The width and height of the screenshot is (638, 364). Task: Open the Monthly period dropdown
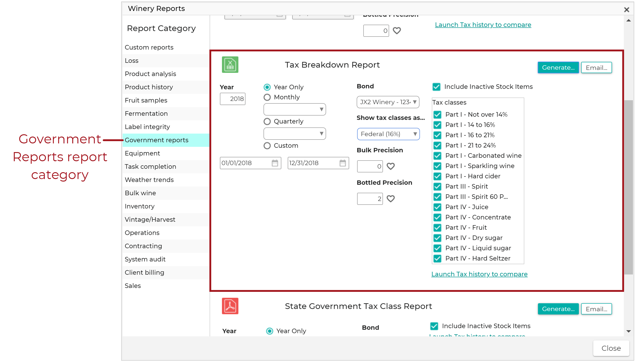point(295,110)
